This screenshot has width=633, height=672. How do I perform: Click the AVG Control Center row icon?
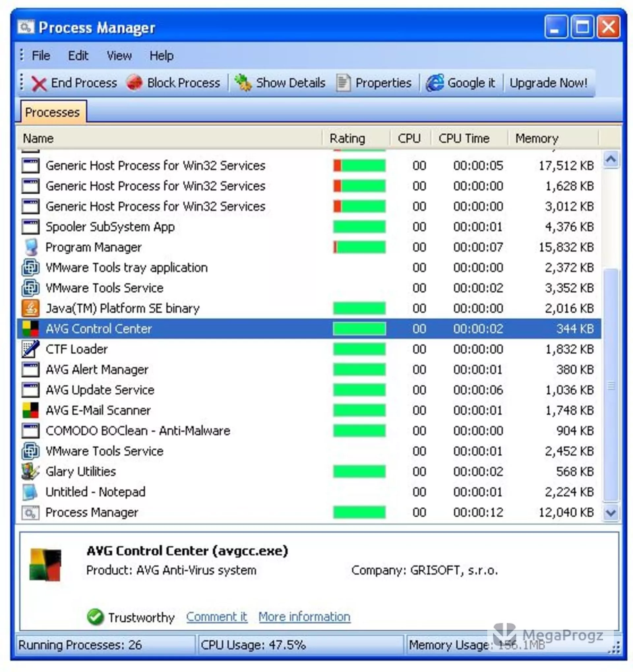tap(30, 329)
